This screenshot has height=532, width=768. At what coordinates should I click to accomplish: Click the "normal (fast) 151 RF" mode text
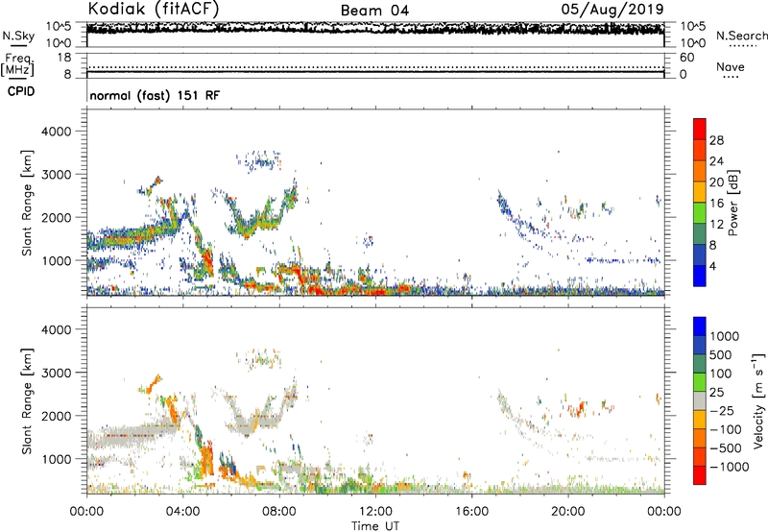pos(155,95)
